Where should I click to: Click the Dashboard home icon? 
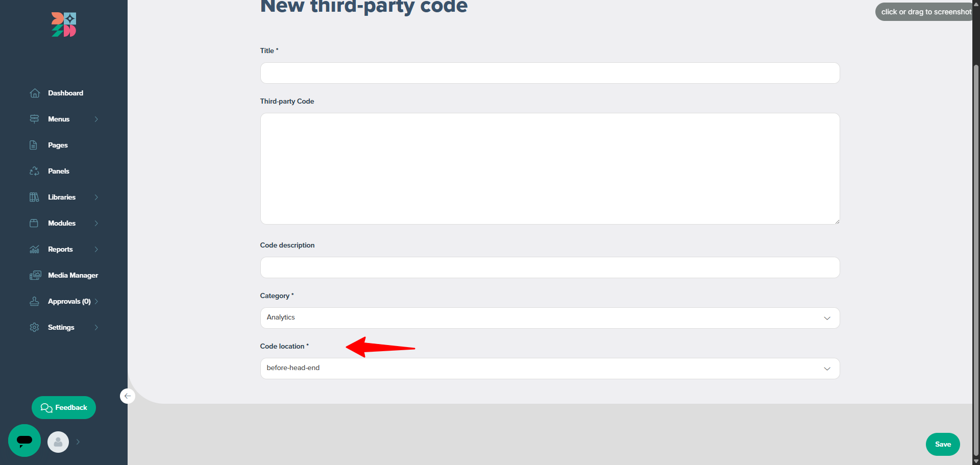[x=34, y=93]
